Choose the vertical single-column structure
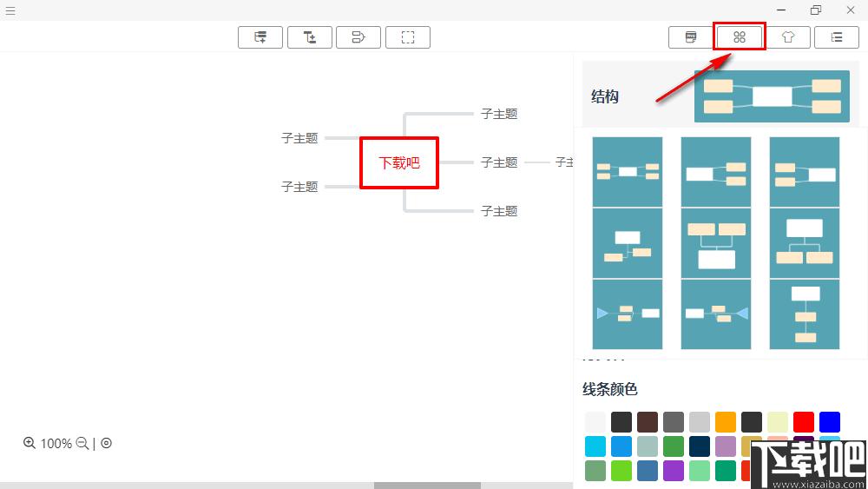This screenshot has width=868, height=489. click(805, 314)
